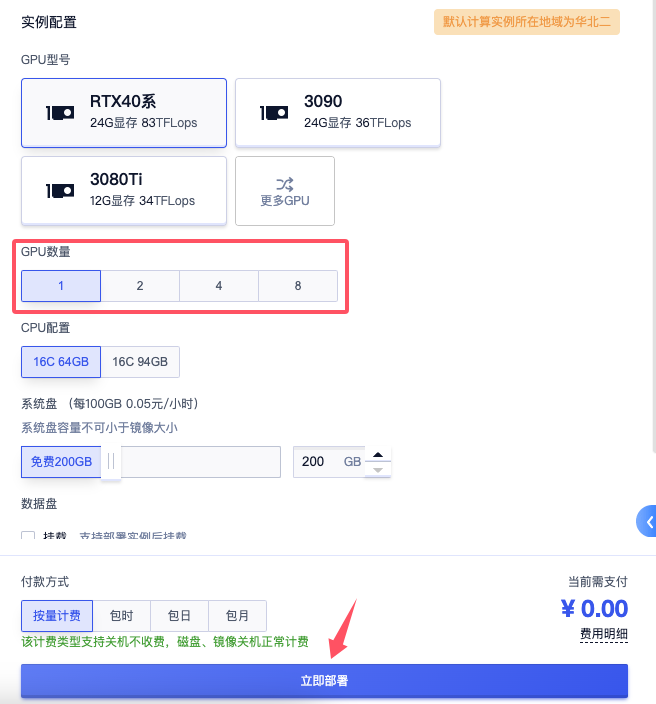The image size is (656, 704).
Task: Set GPU quantity to 8
Action: point(298,286)
